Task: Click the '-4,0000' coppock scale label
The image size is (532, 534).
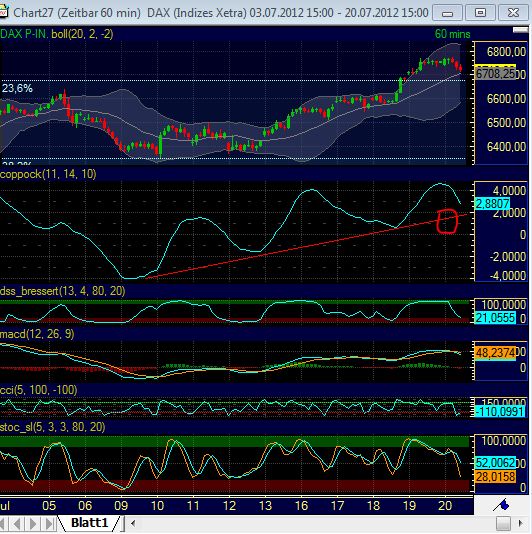Action: pos(507,275)
